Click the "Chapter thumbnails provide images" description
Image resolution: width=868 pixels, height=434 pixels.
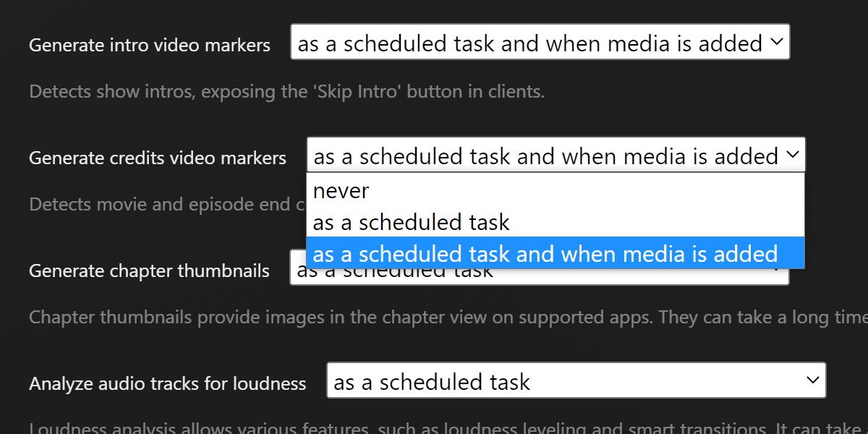pos(434,318)
